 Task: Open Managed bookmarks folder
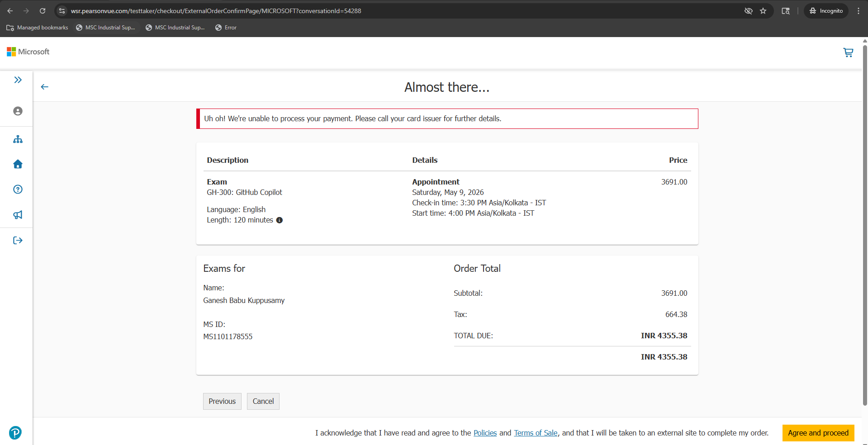[37, 28]
